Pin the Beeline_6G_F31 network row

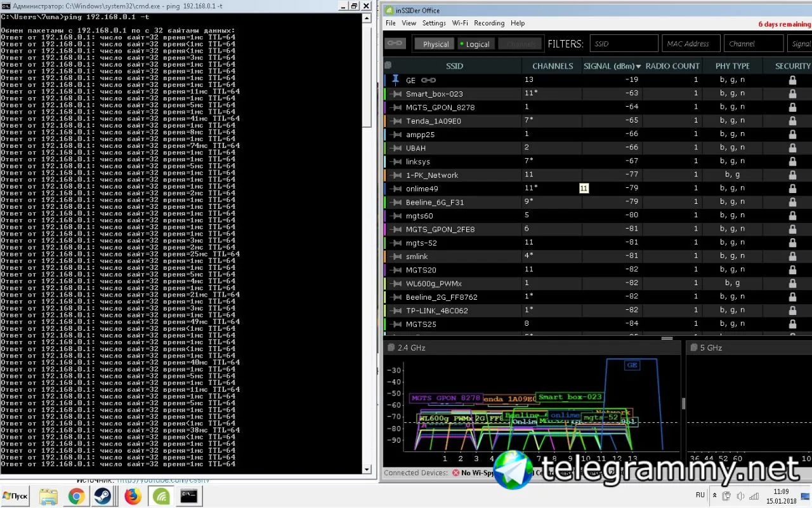click(396, 203)
